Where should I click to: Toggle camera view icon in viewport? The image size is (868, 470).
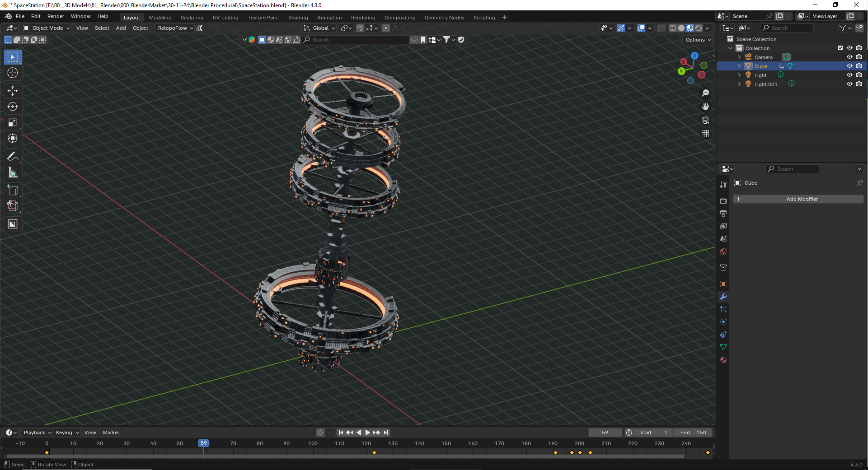point(705,120)
